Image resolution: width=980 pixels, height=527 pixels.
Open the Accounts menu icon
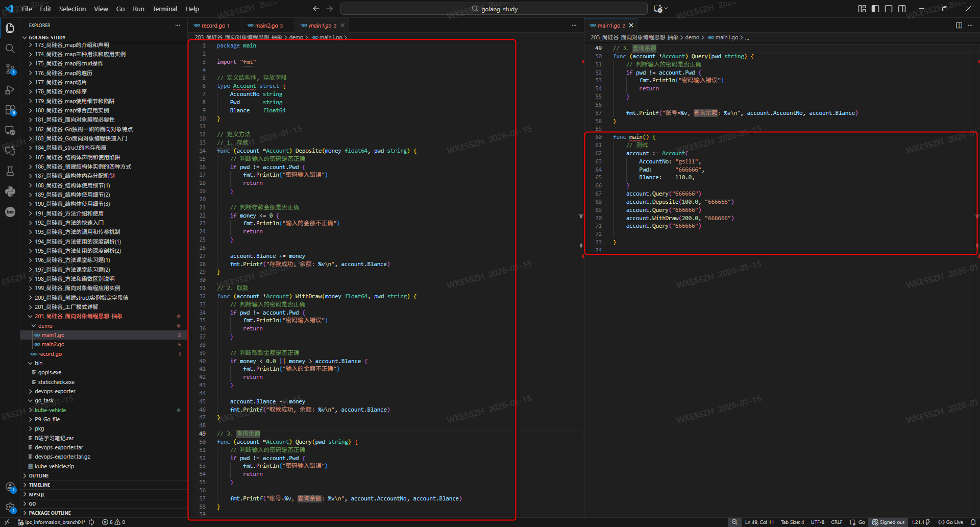click(10, 487)
